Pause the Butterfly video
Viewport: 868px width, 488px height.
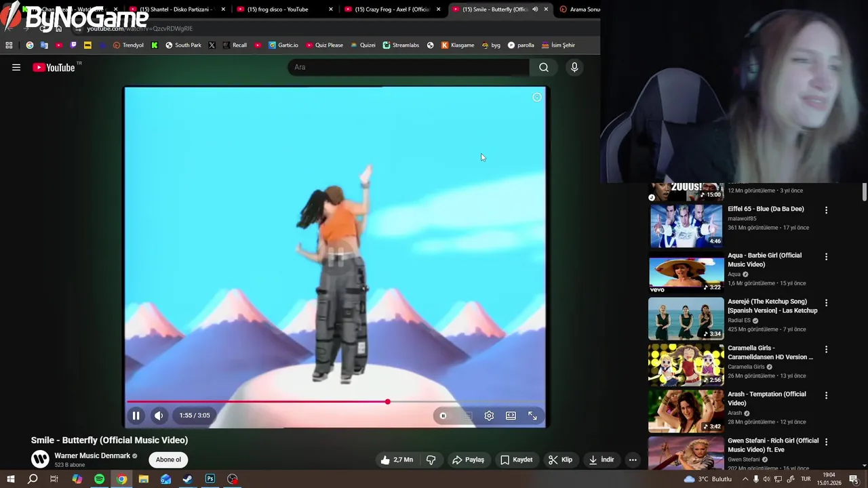[x=136, y=415]
